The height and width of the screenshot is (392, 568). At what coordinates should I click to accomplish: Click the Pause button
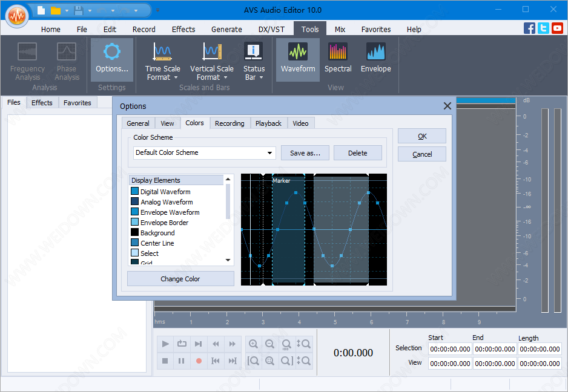tap(182, 361)
